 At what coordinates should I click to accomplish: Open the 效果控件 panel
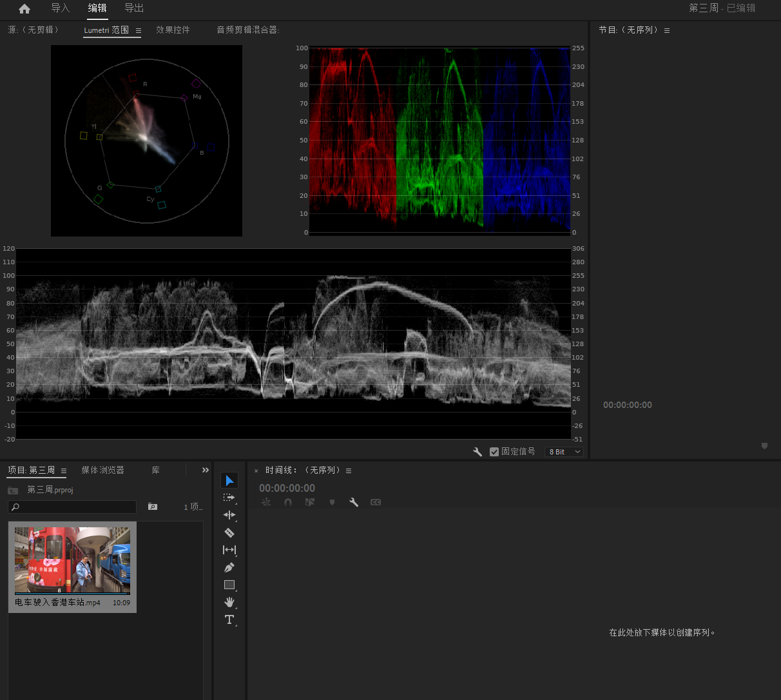pyautogui.click(x=173, y=30)
